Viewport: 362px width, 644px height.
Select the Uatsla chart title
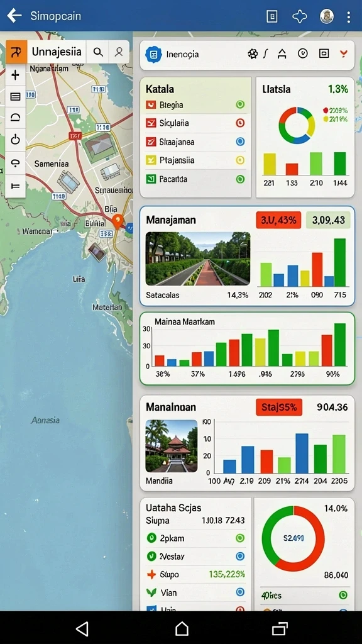click(277, 89)
